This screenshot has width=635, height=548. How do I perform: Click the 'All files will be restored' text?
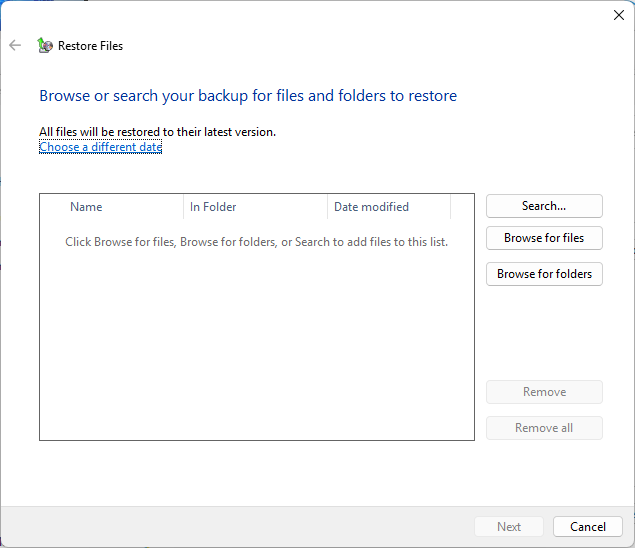click(158, 132)
